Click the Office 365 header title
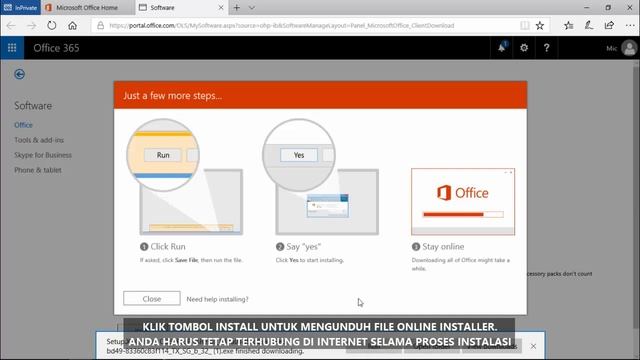640x360 pixels. (x=56, y=48)
